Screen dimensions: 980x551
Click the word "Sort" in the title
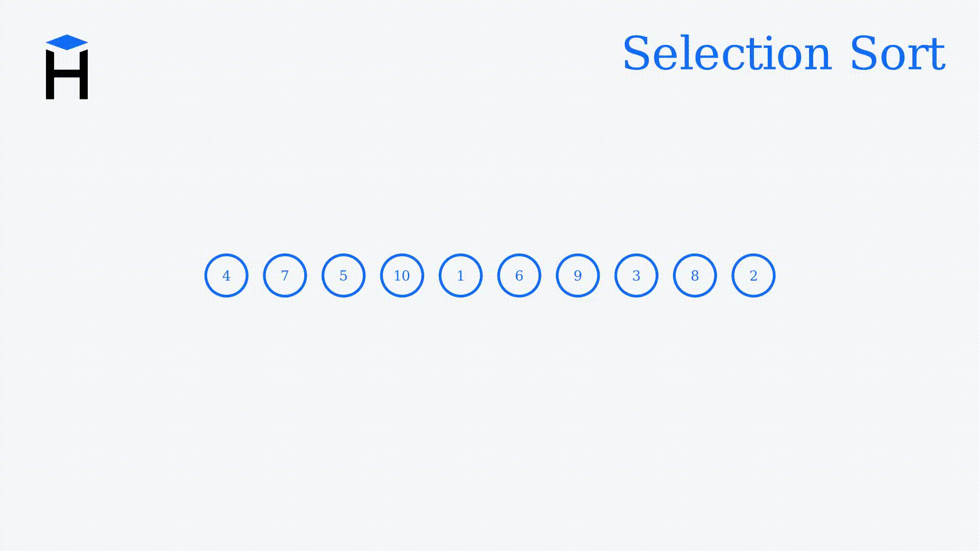897,54
